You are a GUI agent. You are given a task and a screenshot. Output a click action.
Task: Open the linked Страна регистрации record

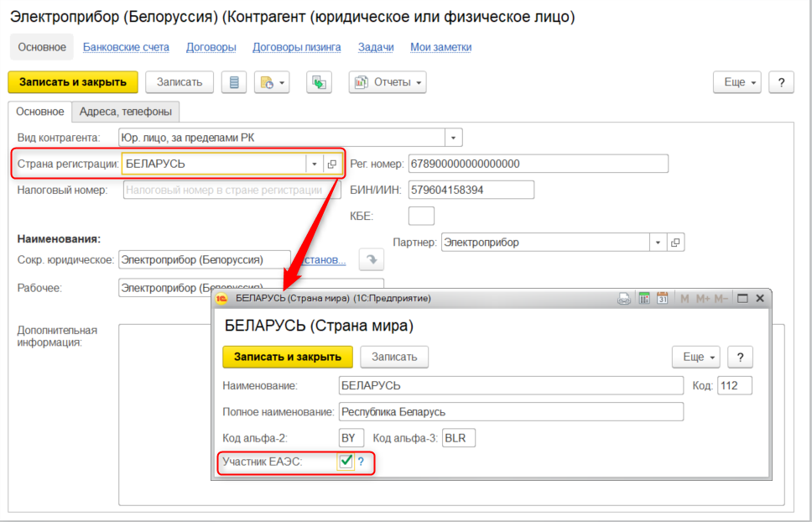[332, 164]
